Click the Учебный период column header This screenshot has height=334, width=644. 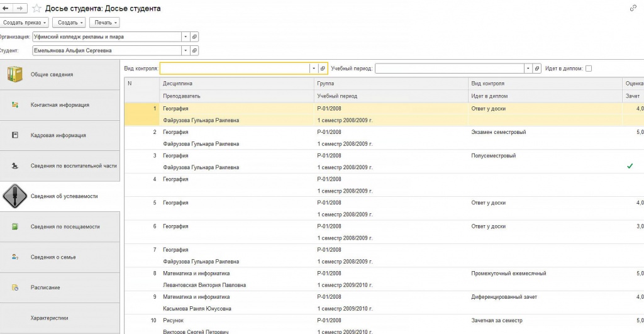[x=391, y=96]
